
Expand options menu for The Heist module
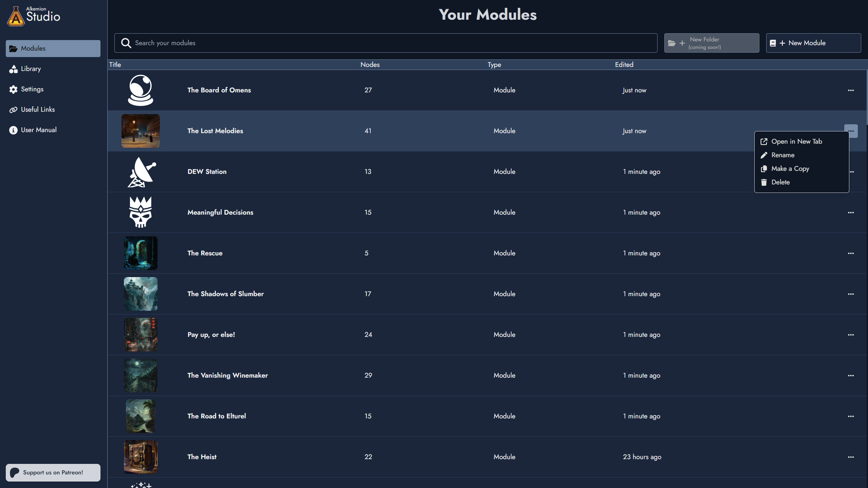click(851, 457)
